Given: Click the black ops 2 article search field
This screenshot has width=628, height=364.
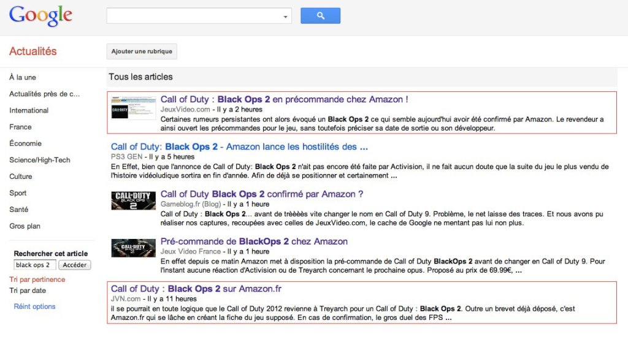Looking at the screenshot, I should (35, 265).
